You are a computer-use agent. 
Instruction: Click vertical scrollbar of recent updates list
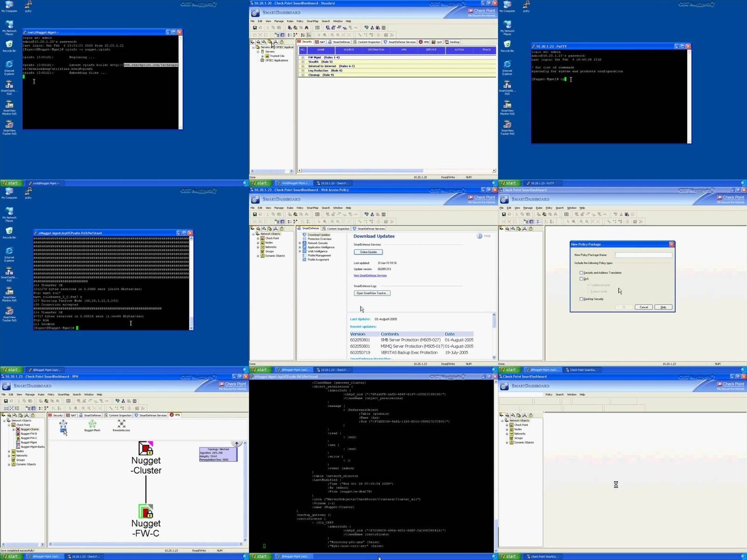tap(494, 336)
